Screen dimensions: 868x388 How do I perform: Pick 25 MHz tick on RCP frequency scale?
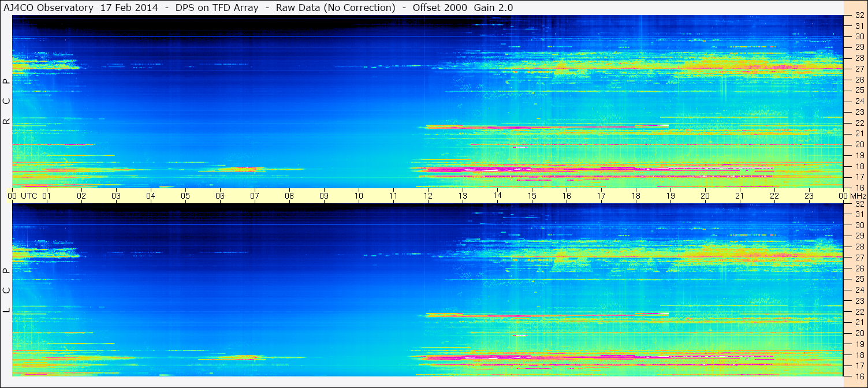point(859,90)
